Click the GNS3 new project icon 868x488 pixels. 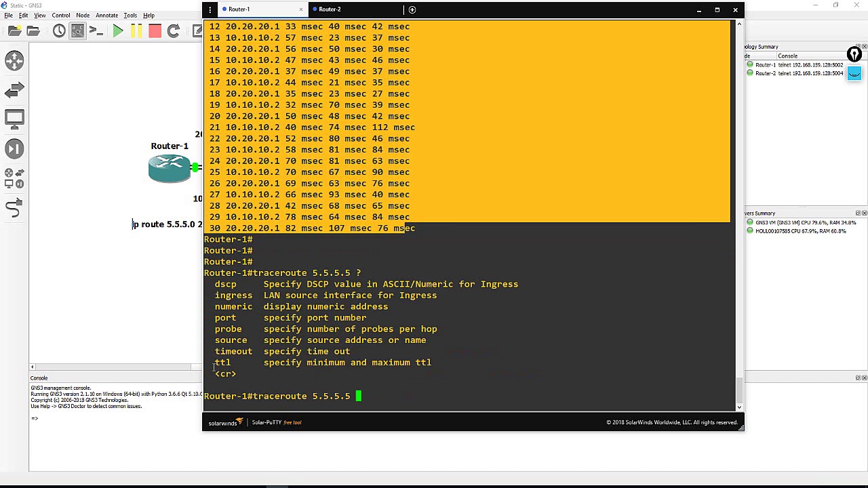pos(14,31)
